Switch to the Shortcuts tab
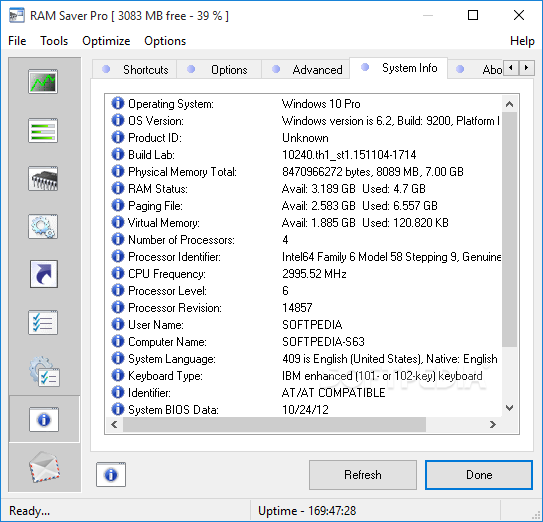Image resolution: width=543 pixels, height=522 pixels. 134,70
